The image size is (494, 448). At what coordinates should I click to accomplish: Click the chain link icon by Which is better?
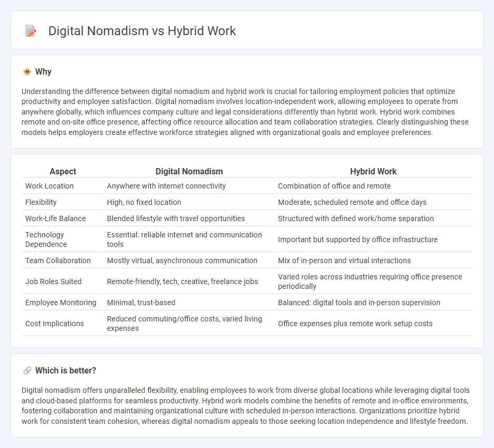click(x=27, y=371)
